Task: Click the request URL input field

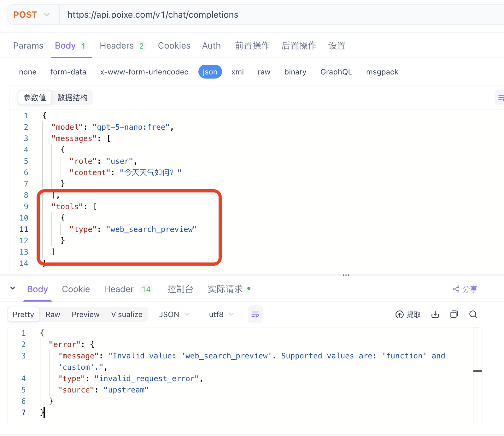Action: click(x=281, y=15)
